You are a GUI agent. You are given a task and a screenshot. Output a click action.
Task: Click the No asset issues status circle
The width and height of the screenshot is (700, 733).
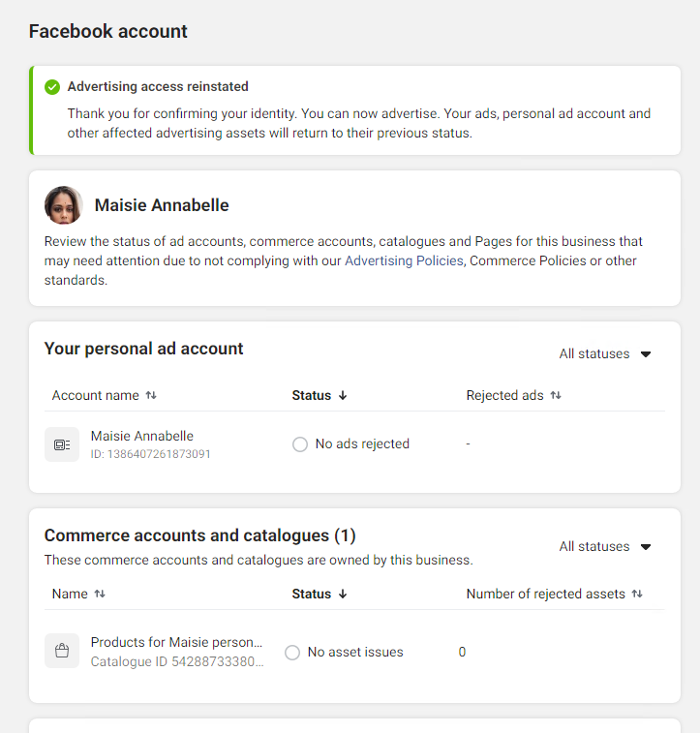point(292,652)
